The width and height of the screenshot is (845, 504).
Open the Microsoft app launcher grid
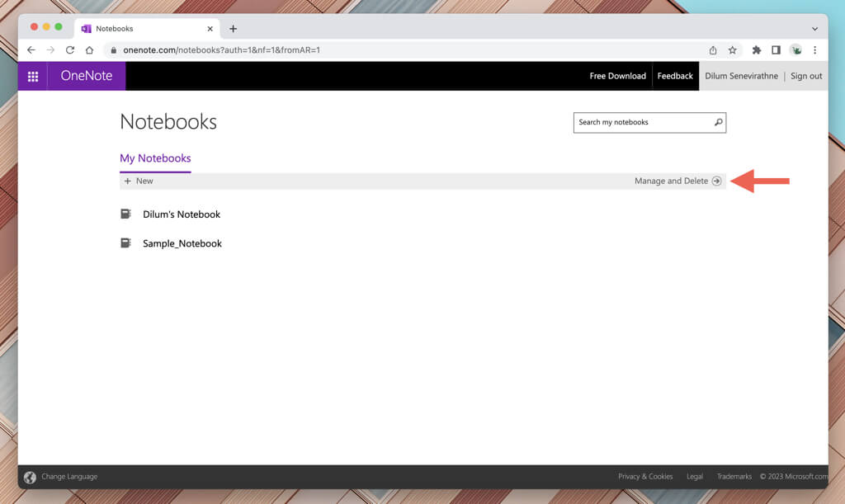[33, 76]
